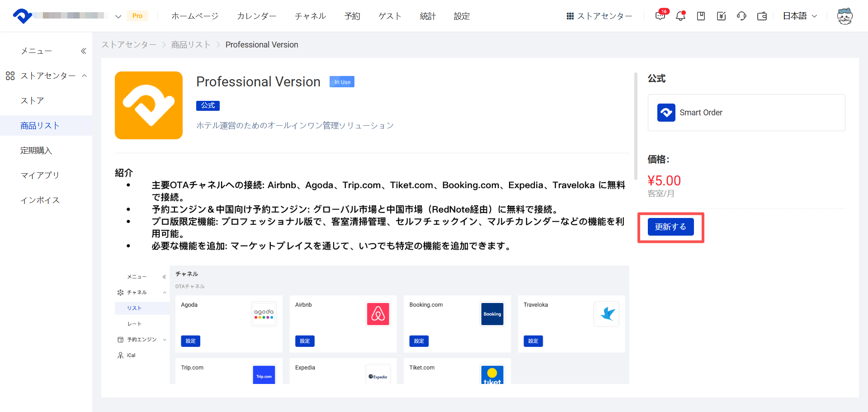Click the user avatar in the top-right
Image resolution: width=868 pixels, height=412 pixels.
[844, 16]
